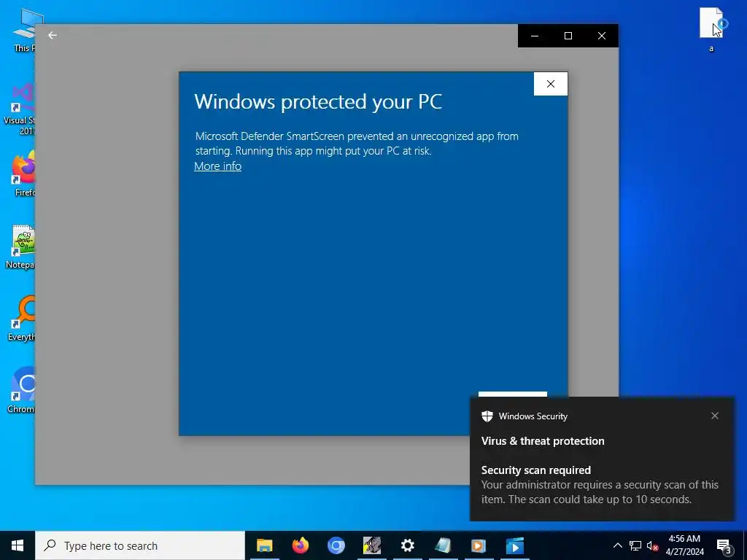Viewport: 747px width, 560px height.
Task: Open File Explorer from the taskbar
Action: 264,545
